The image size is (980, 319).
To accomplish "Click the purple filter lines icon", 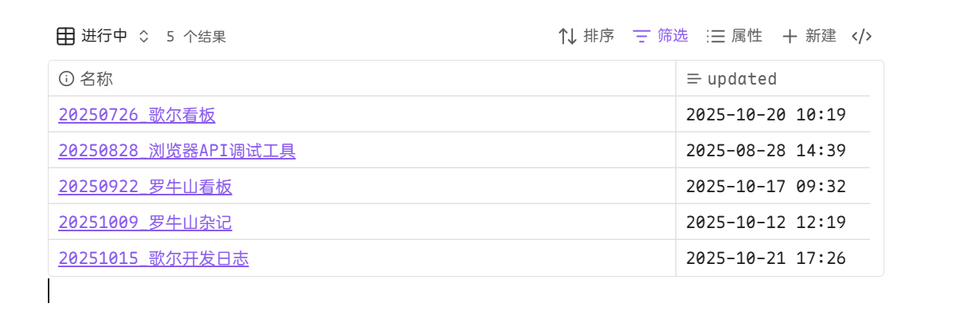I will pyautogui.click(x=641, y=36).
